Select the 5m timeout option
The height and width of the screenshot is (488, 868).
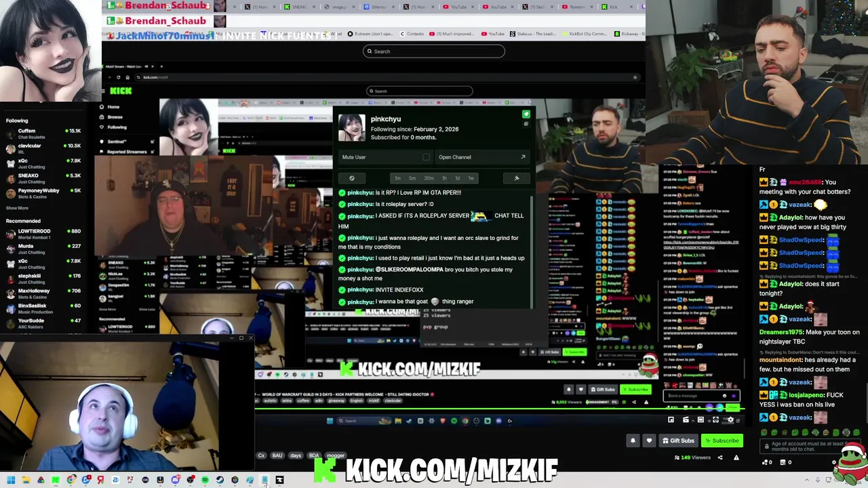tap(412, 178)
